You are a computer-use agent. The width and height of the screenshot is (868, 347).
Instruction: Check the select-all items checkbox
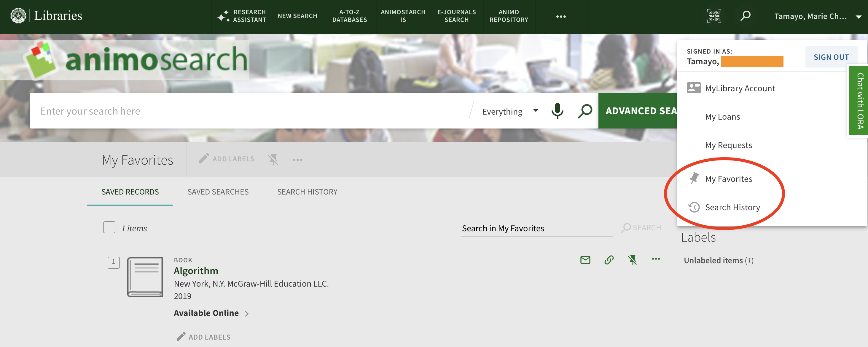[x=109, y=227]
